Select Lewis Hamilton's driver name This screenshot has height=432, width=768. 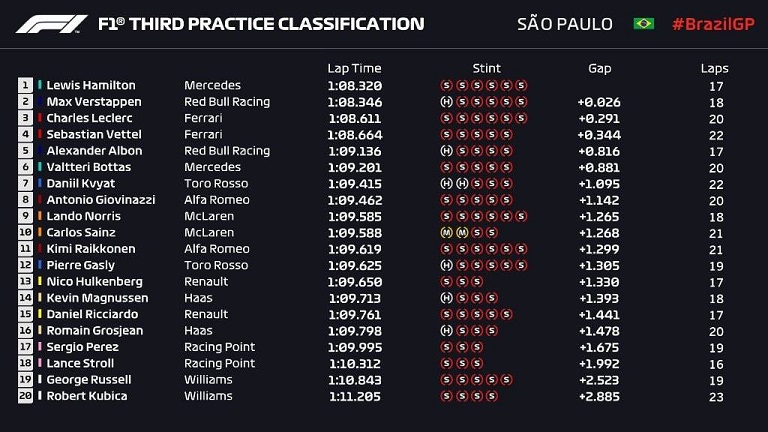(91, 85)
